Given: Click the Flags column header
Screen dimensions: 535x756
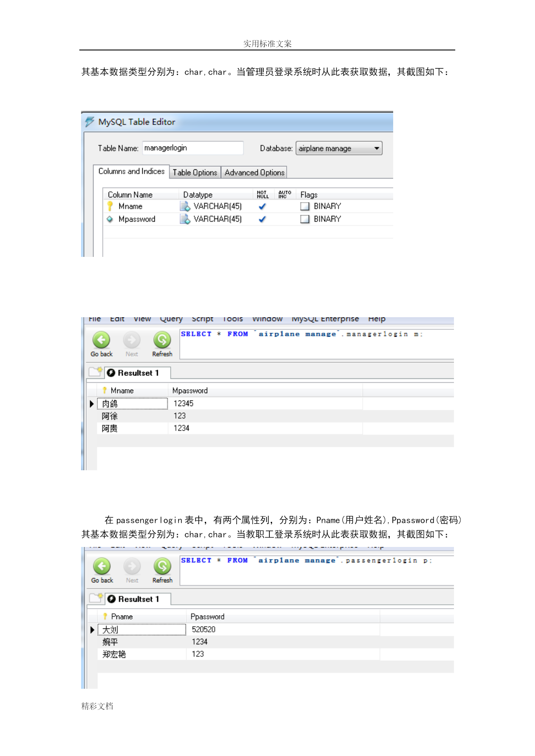Looking at the screenshot, I should 309,195.
